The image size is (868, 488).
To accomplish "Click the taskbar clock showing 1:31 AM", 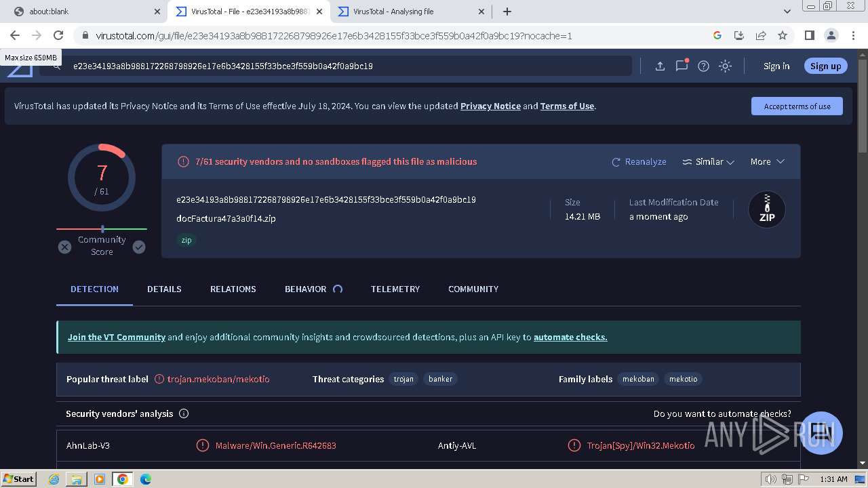I will pos(833,479).
